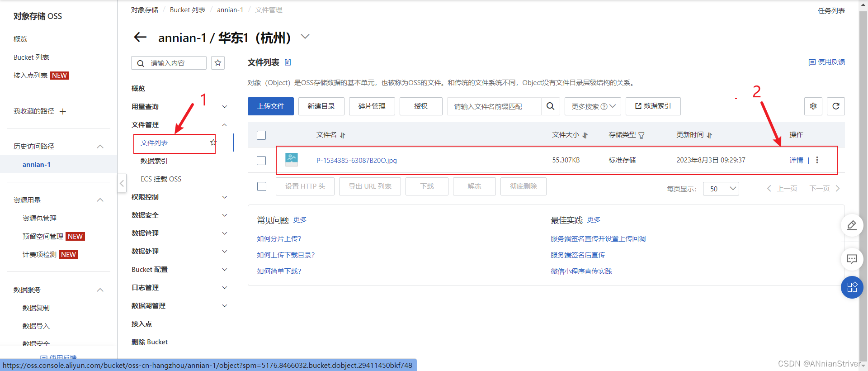The width and height of the screenshot is (868, 371).
Task: Open 如何分片上传? help link
Action: (x=279, y=239)
